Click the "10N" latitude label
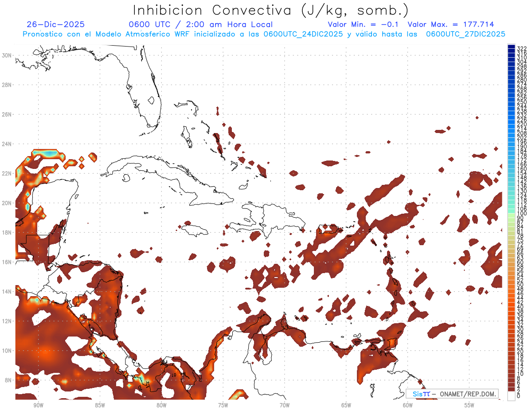532x411 pixels. coord(8,351)
